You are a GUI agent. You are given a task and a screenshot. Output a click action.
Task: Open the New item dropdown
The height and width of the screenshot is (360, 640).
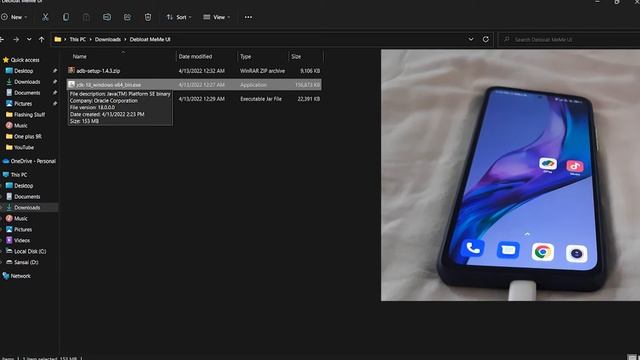pos(14,17)
